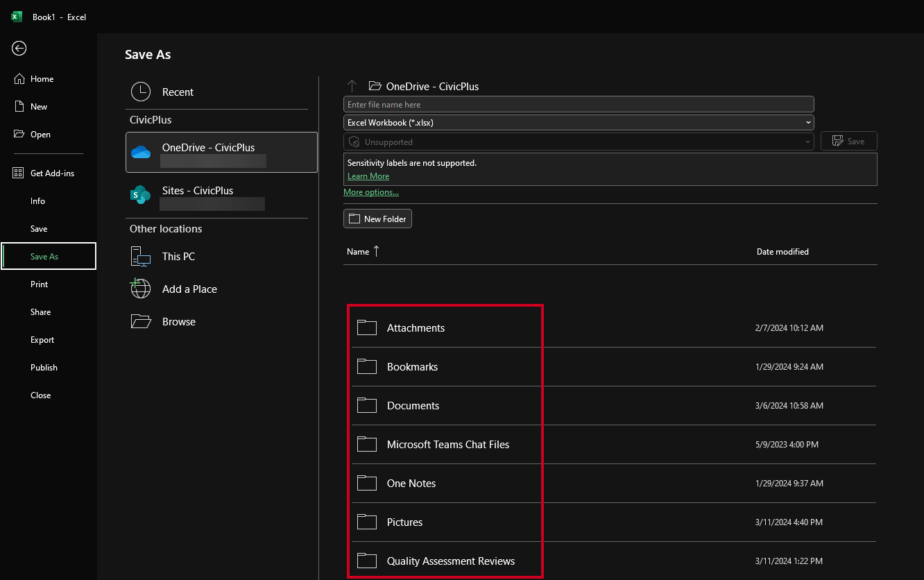
Task: Open the file type dropdown Excel Workbook
Action: tap(579, 123)
